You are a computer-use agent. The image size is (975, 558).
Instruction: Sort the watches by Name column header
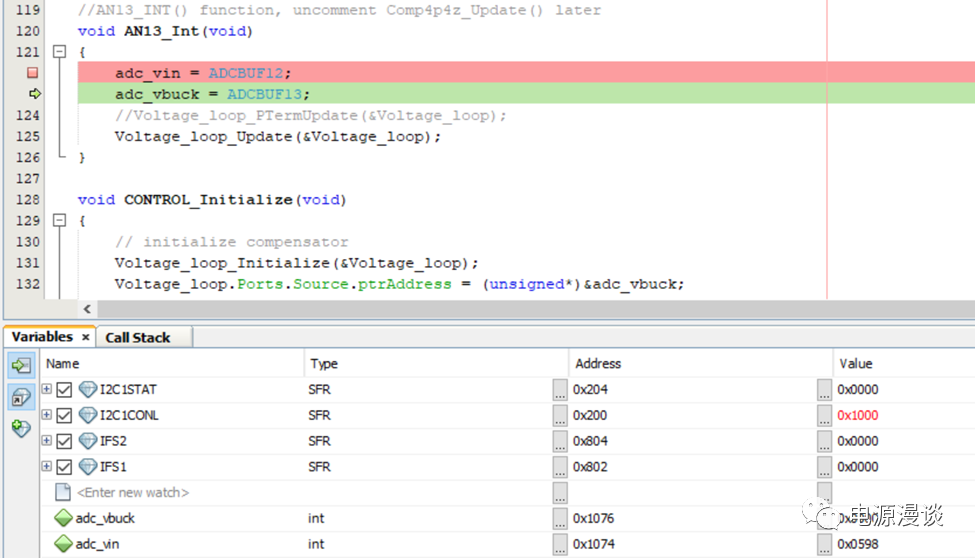170,364
